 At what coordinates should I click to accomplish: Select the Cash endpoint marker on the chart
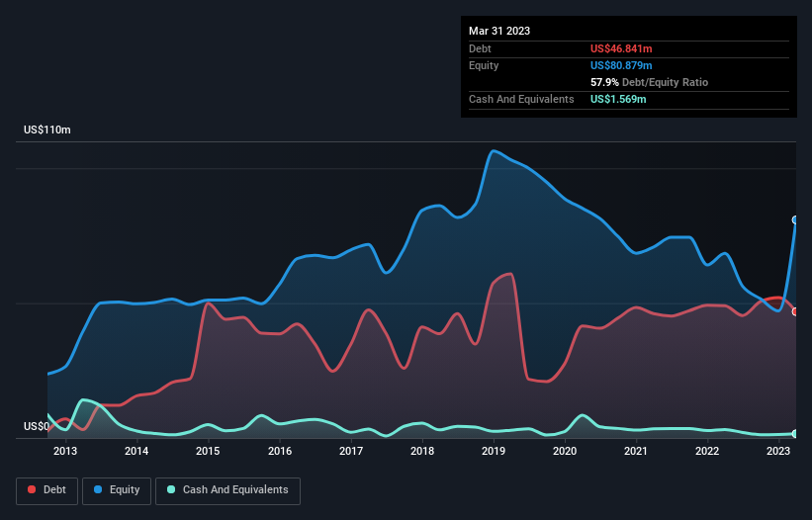795,434
